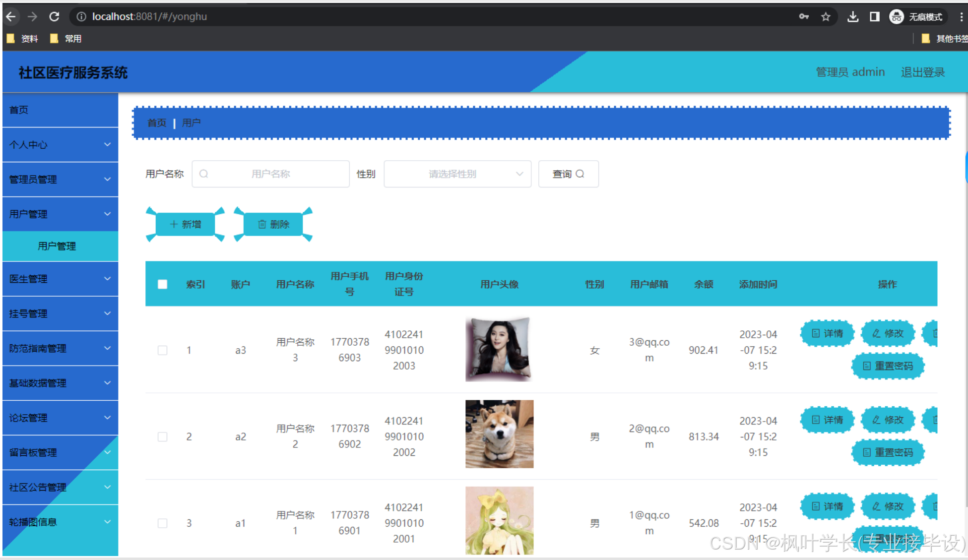Click balance value 902.41
The height and width of the screenshot is (560, 968).
pyautogui.click(x=703, y=350)
